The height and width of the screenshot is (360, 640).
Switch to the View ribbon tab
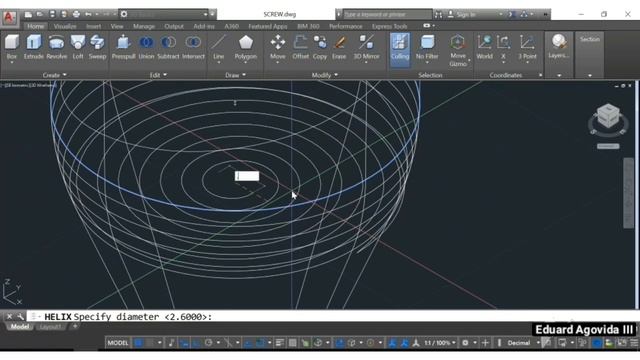(x=117, y=26)
